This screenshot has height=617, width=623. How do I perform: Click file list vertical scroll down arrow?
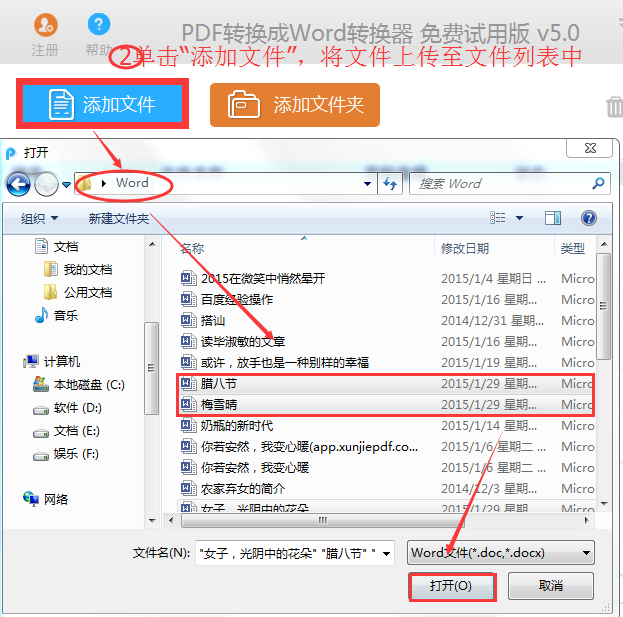(604, 504)
